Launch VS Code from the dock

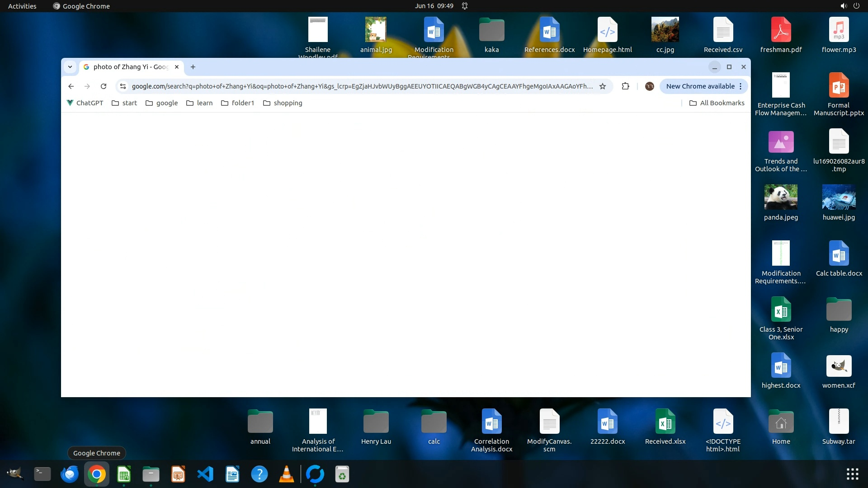tap(205, 474)
